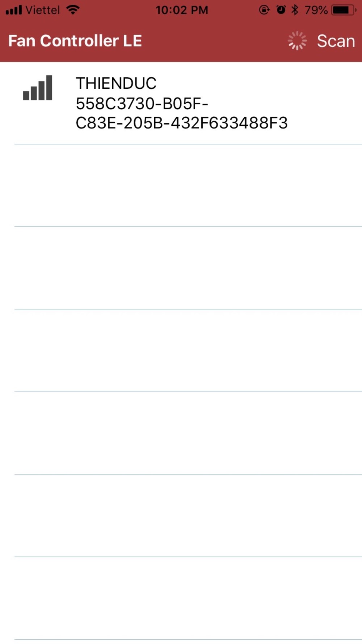
Task: Tap the fourth empty list row
Action: [181, 433]
